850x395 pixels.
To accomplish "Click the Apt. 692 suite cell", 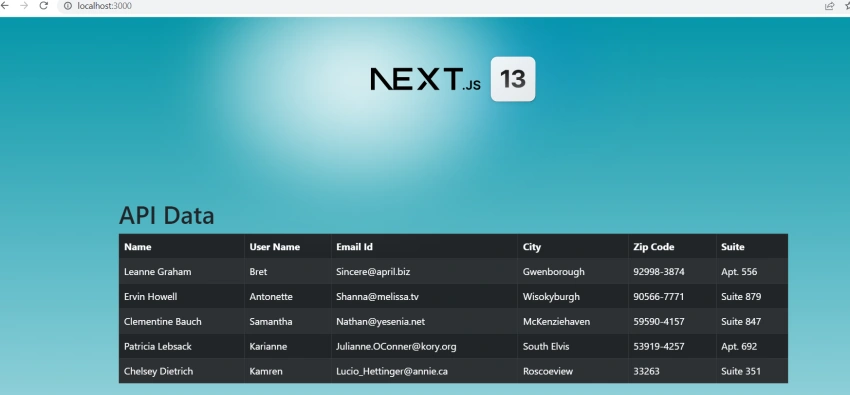I will [752, 346].
